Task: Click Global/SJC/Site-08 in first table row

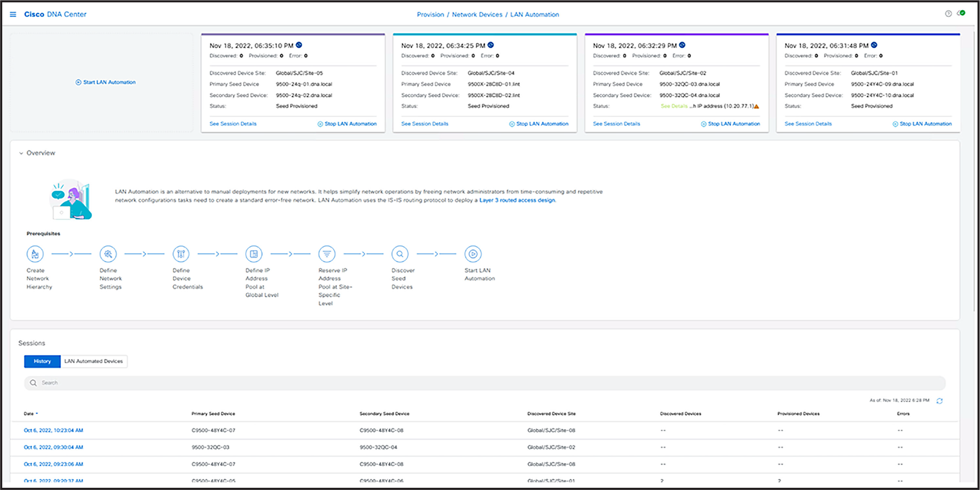Action: pyautogui.click(x=552, y=430)
